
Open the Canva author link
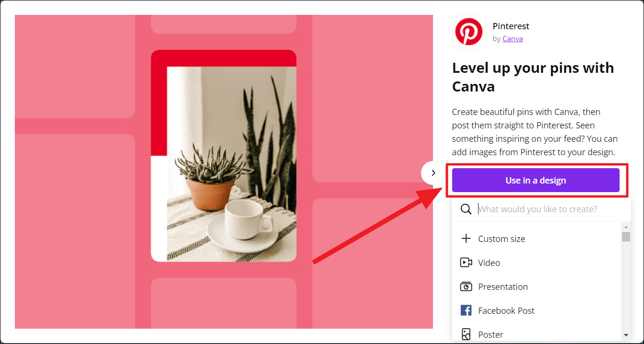tap(512, 39)
